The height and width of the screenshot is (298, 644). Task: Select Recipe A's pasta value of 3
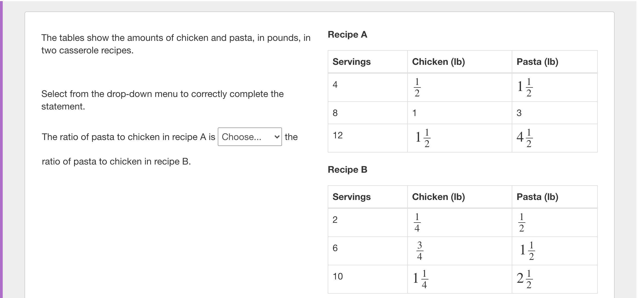tap(519, 113)
